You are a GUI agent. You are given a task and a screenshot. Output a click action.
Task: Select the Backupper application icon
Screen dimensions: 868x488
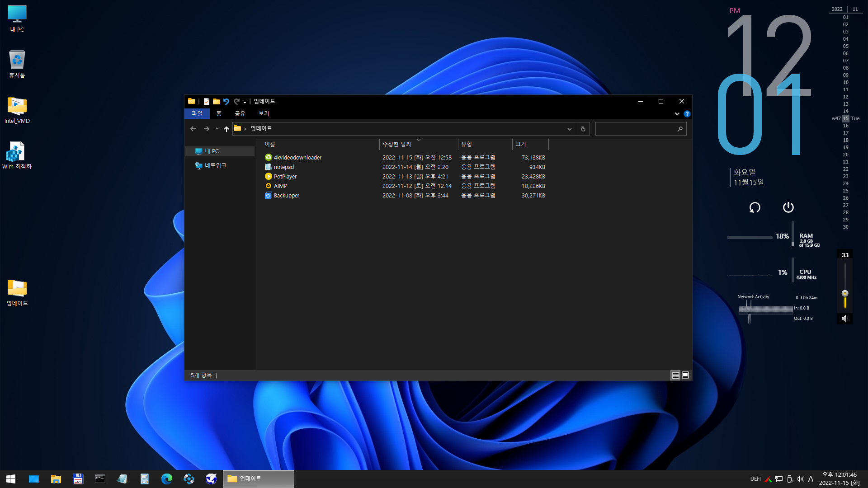pyautogui.click(x=268, y=195)
